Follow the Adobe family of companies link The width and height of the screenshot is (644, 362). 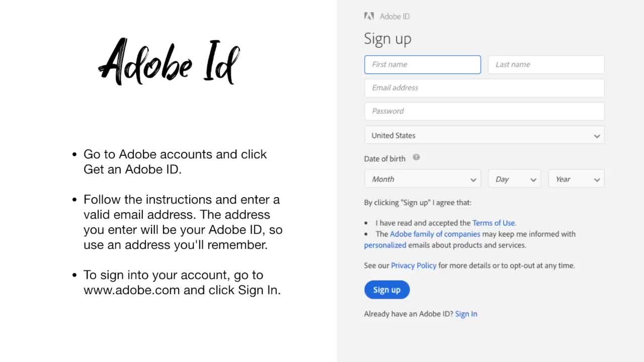[x=435, y=234]
